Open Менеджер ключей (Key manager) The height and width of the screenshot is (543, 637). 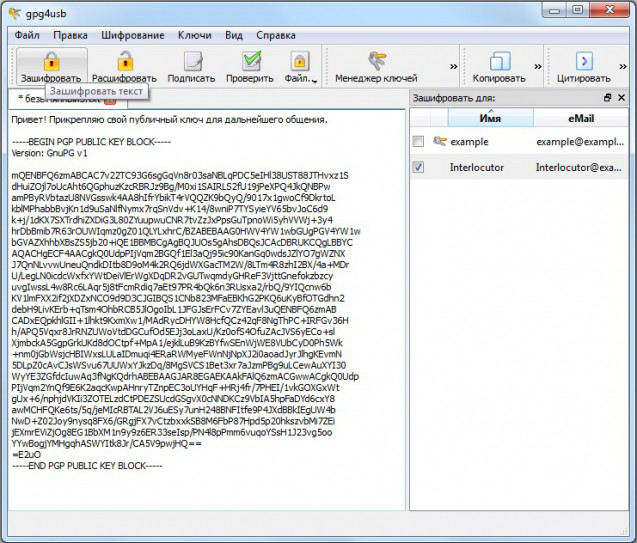tap(376, 66)
